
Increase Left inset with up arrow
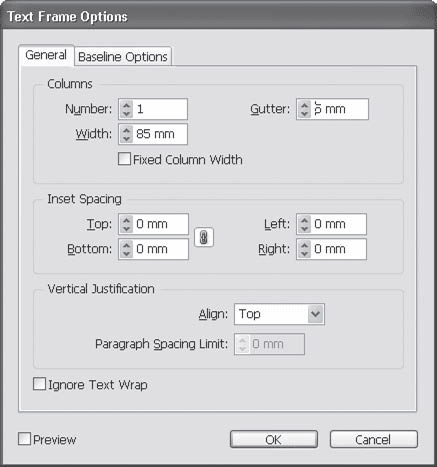point(304,220)
